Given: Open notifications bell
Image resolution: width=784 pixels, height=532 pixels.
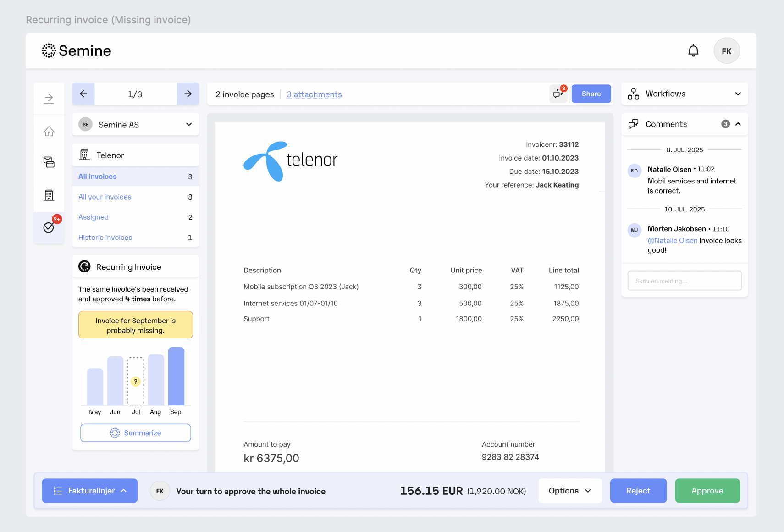Looking at the screenshot, I should [x=693, y=51].
